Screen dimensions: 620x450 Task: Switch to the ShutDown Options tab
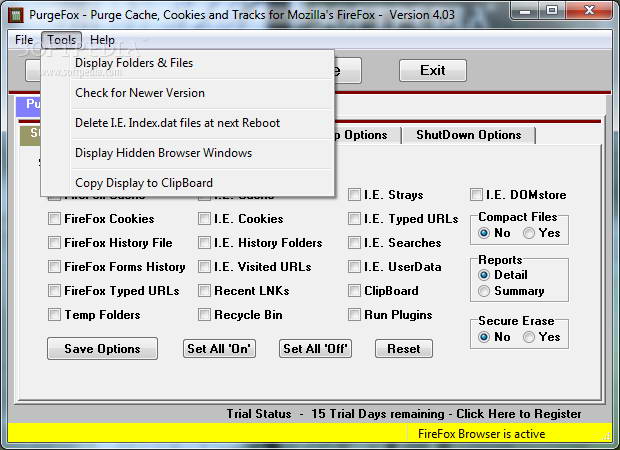point(469,135)
